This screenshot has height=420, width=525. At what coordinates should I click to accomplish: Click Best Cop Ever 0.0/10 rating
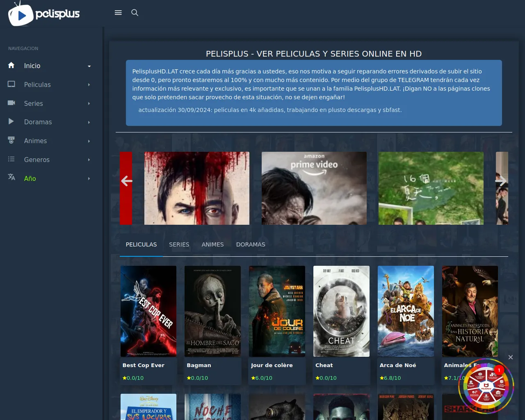(x=133, y=378)
